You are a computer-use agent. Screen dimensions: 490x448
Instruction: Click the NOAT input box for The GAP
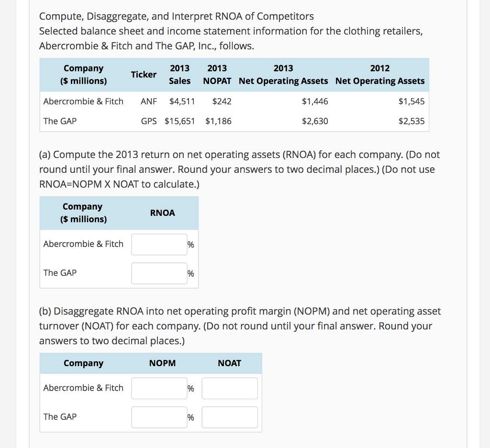click(229, 417)
